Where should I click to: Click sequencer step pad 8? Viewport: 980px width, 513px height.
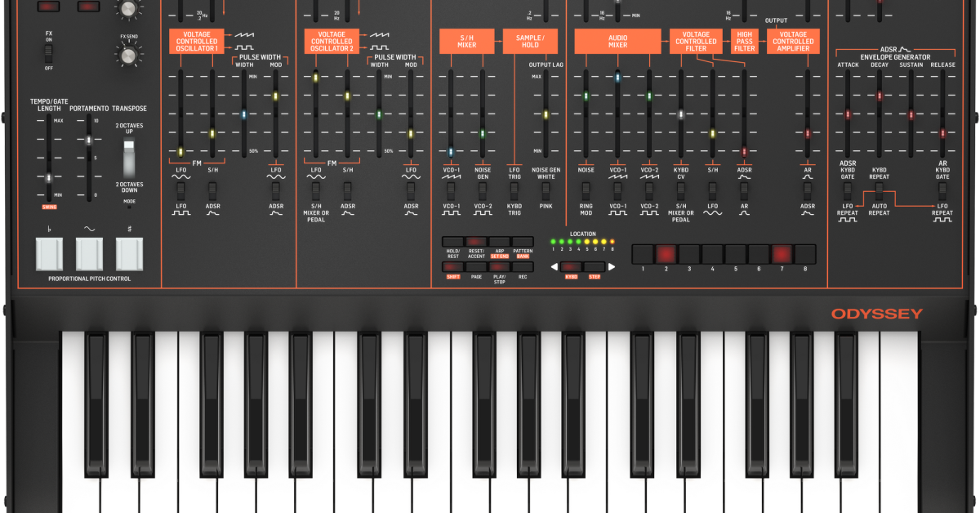pyautogui.click(x=806, y=252)
